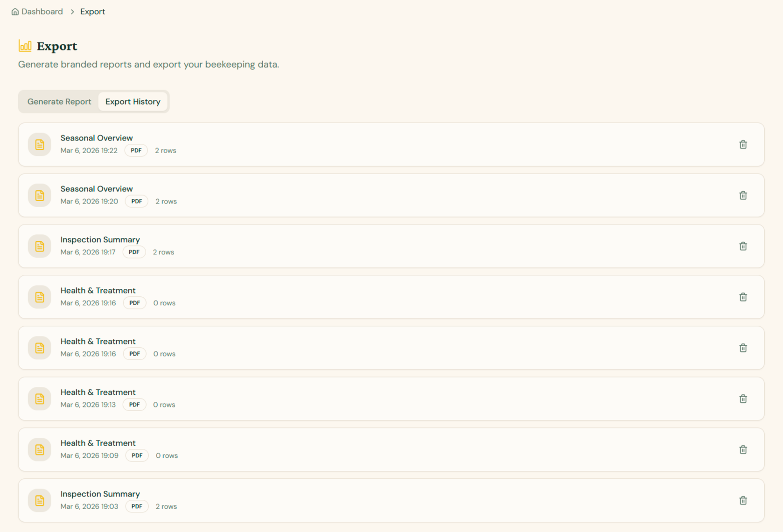
Task: Click the 'Mar 6, 2026 19:13' timestamp
Action: click(x=88, y=405)
